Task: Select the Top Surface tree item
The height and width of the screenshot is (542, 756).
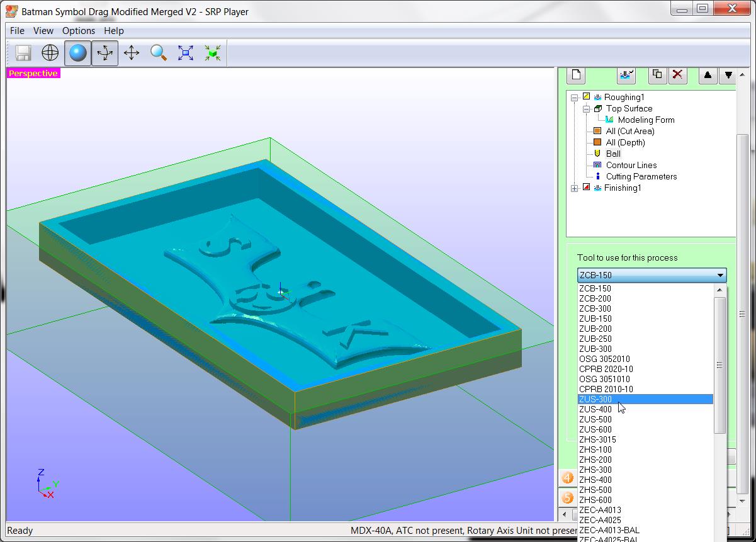Action: pos(629,108)
